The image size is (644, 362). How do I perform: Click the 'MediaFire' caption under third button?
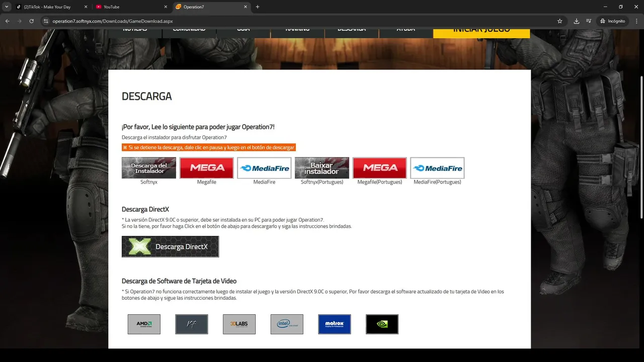tap(264, 182)
